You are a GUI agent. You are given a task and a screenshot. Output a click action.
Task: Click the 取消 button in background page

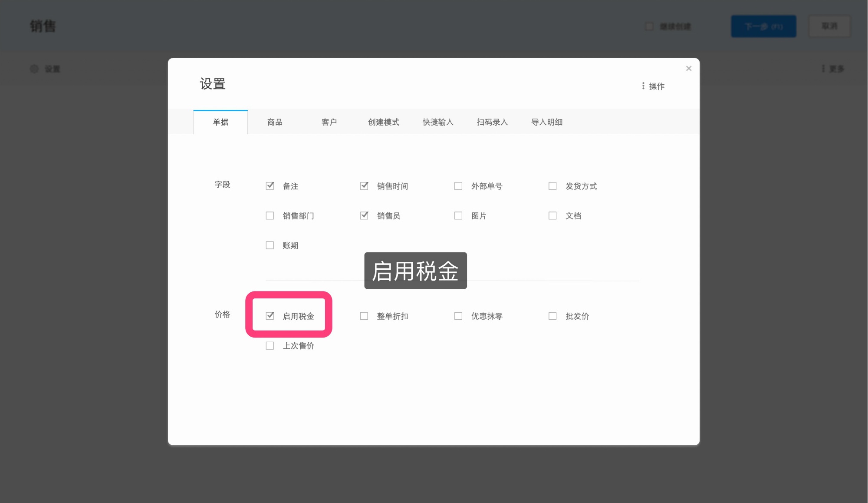click(829, 26)
